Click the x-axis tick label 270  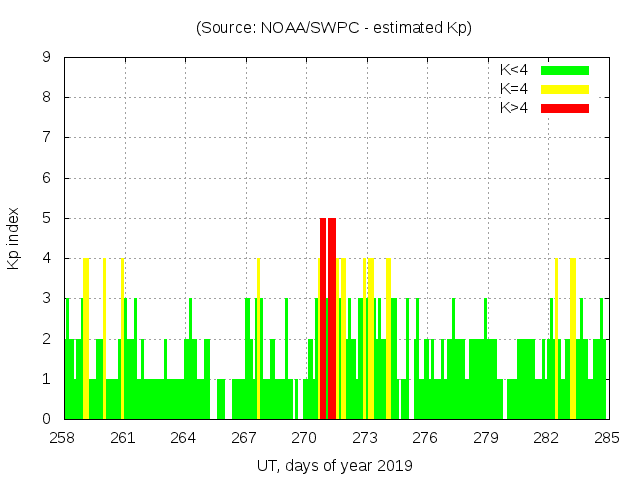pos(305,438)
